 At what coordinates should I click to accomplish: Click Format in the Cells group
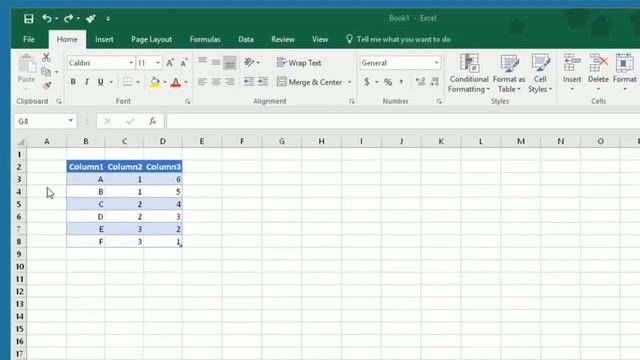[624, 73]
